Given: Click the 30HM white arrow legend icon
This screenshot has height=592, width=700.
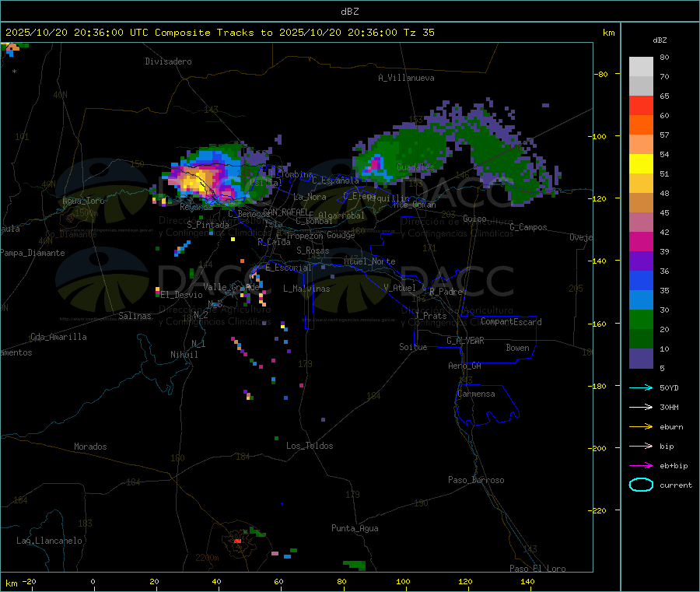Looking at the screenshot, I should pos(641,407).
